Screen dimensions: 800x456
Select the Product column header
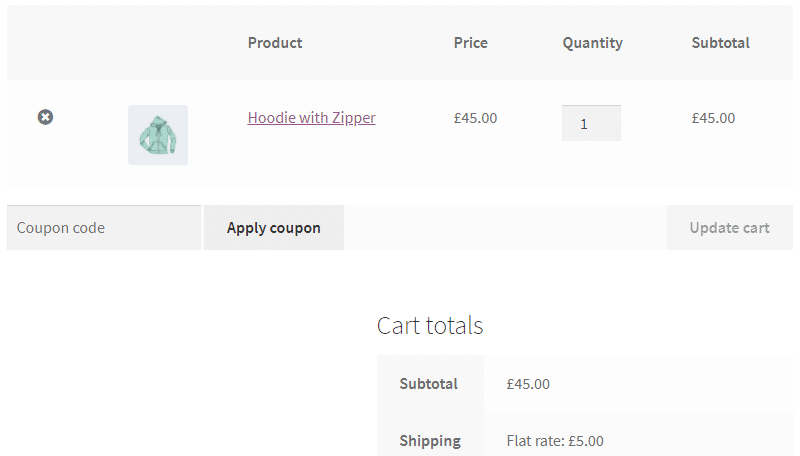[x=275, y=43]
